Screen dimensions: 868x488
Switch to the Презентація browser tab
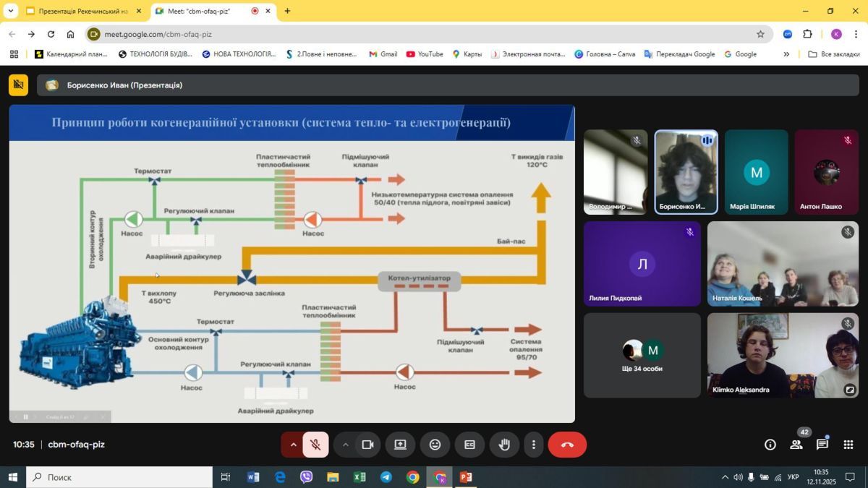(x=80, y=12)
